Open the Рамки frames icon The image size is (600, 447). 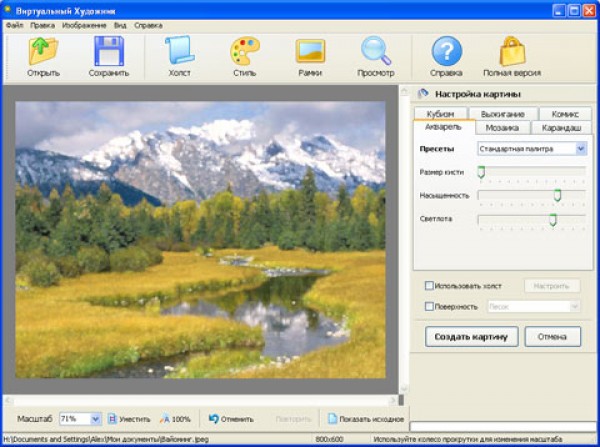tap(310, 51)
